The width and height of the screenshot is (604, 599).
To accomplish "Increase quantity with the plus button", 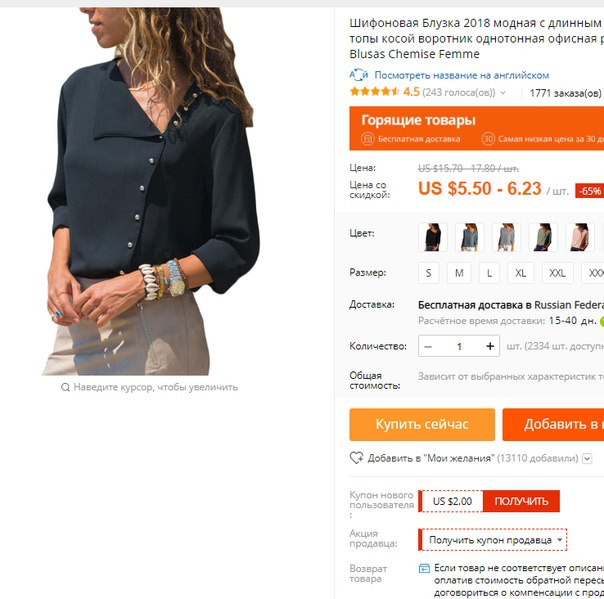I will 490,346.
